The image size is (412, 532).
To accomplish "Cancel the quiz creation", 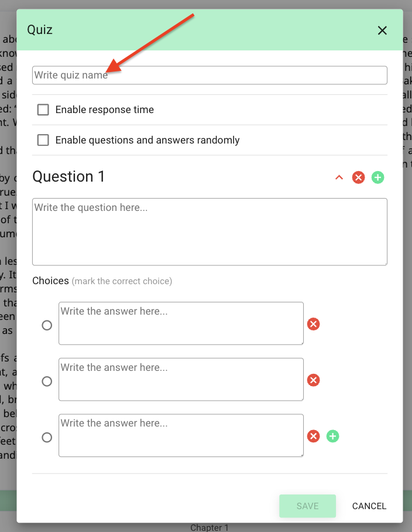I will click(x=369, y=506).
